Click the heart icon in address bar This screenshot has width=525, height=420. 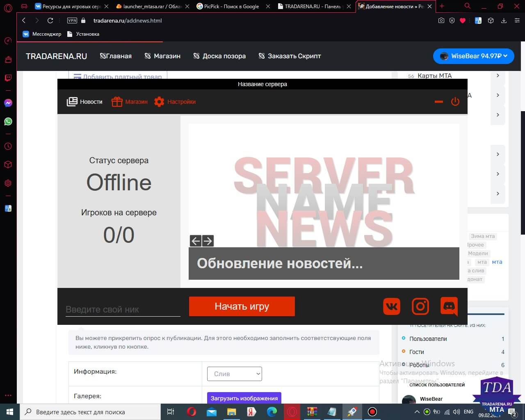[x=463, y=21]
